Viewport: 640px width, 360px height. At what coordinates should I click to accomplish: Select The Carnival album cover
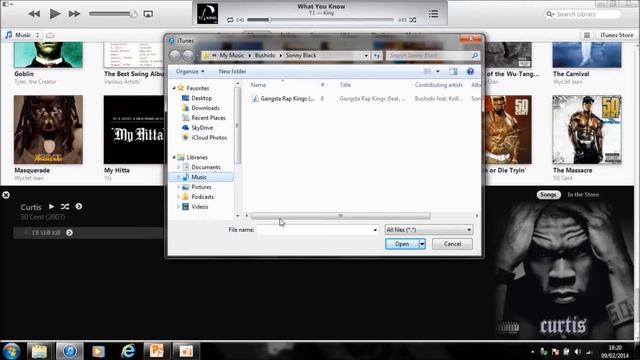(587, 55)
